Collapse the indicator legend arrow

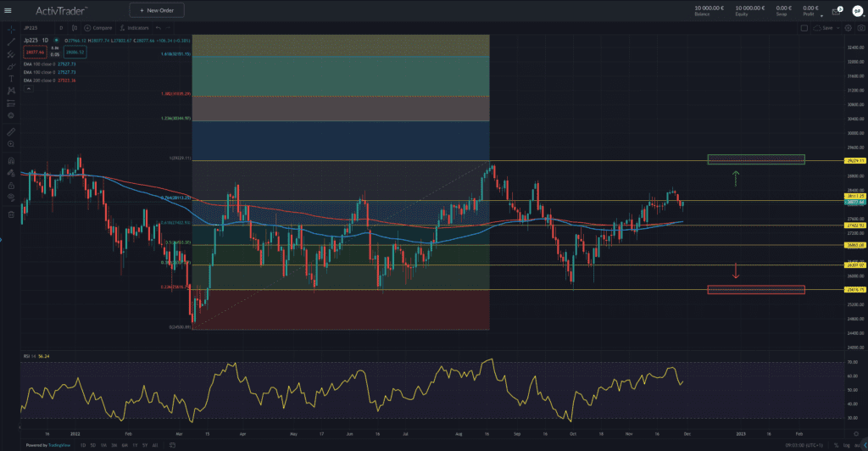[x=28, y=88]
